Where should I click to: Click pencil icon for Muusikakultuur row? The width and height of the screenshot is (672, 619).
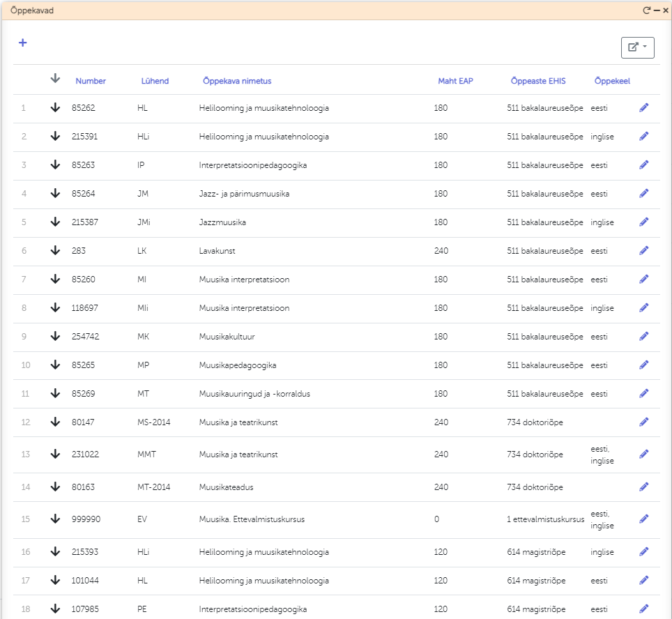pos(643,336)
